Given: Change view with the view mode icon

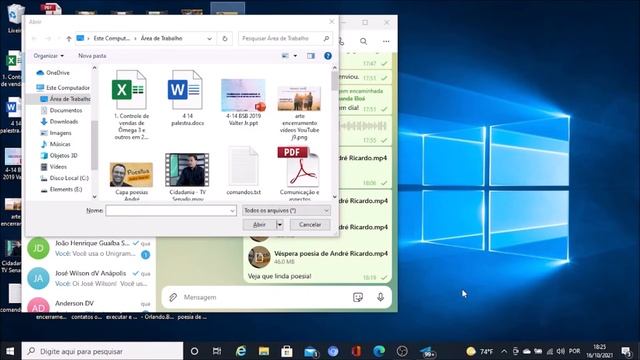Looking at the screenshot, I should tap(285, 56).
